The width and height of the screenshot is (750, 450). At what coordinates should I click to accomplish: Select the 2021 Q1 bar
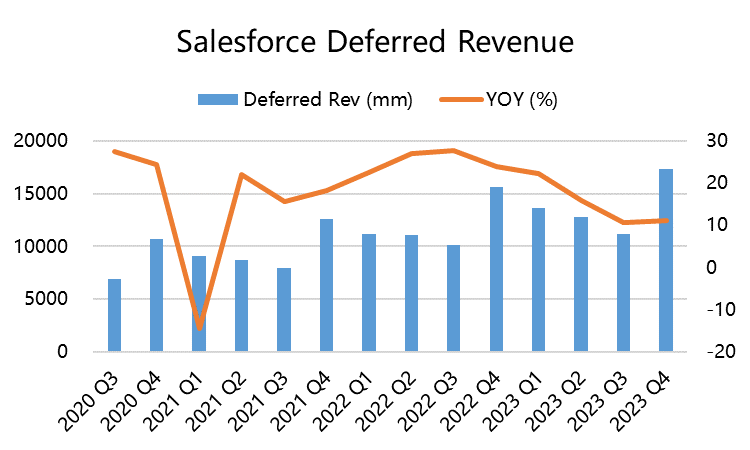coord(199,304)
